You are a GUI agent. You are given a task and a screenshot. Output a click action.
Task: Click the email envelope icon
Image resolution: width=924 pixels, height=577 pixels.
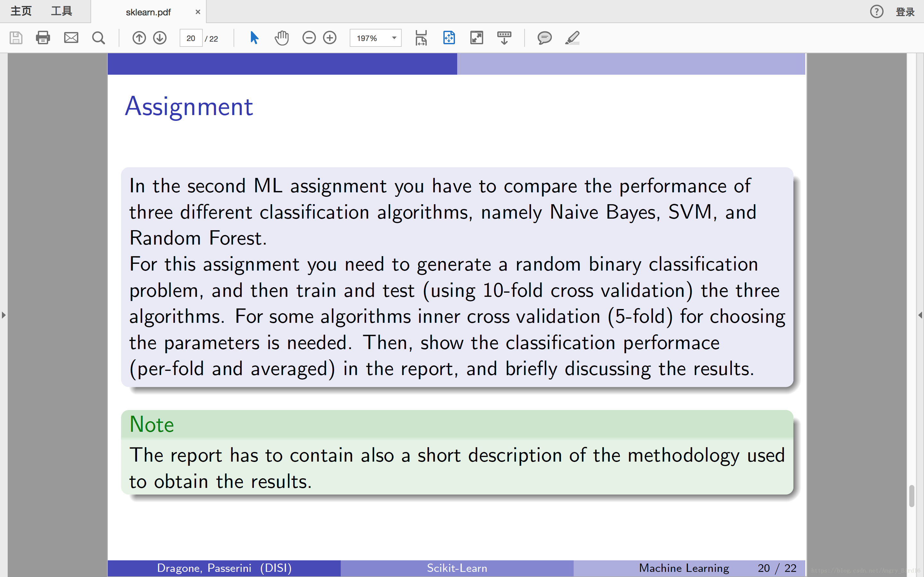tap(71, 38)
